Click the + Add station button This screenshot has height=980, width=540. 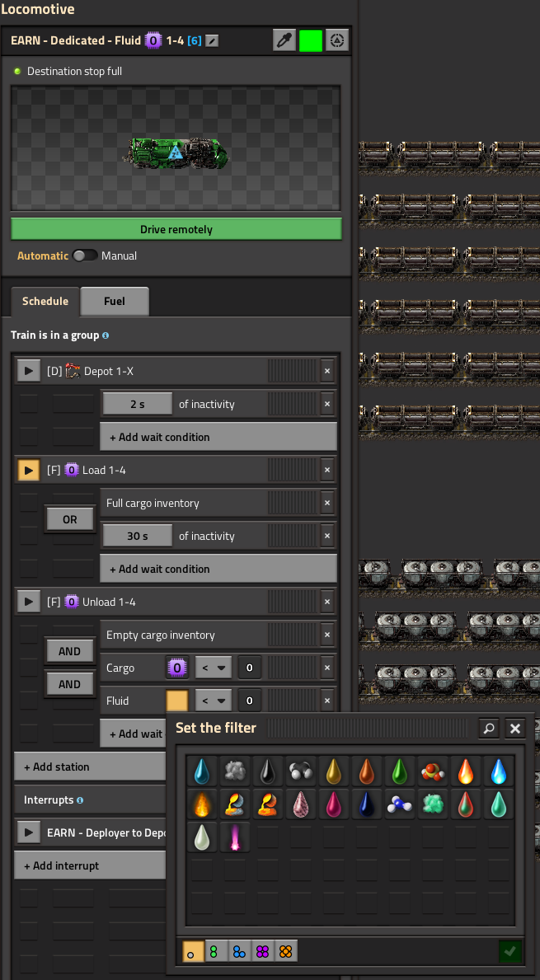tap(90, 767)
